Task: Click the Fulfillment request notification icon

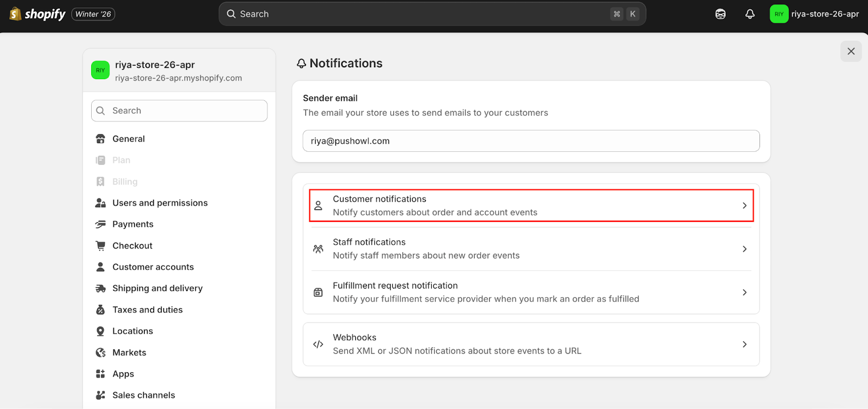Action: (318, 292)
